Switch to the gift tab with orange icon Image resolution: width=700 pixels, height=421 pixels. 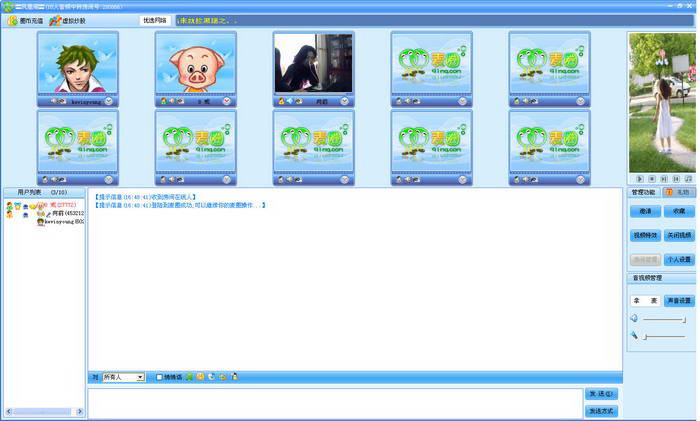point(679,192)
